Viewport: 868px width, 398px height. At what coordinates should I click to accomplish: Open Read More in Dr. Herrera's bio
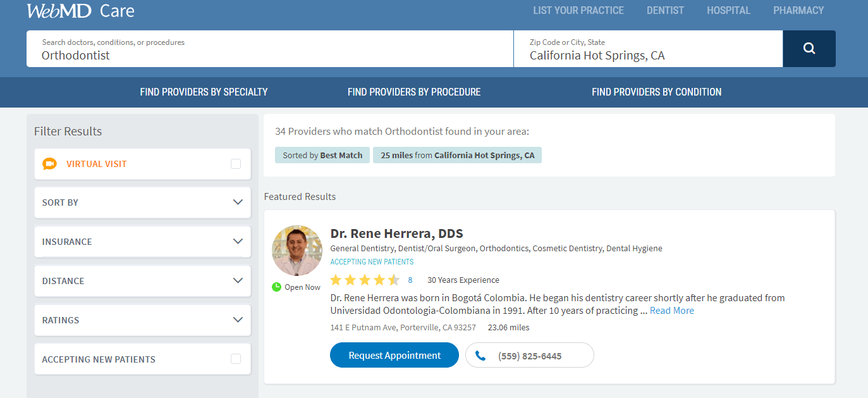coord(671,310)
